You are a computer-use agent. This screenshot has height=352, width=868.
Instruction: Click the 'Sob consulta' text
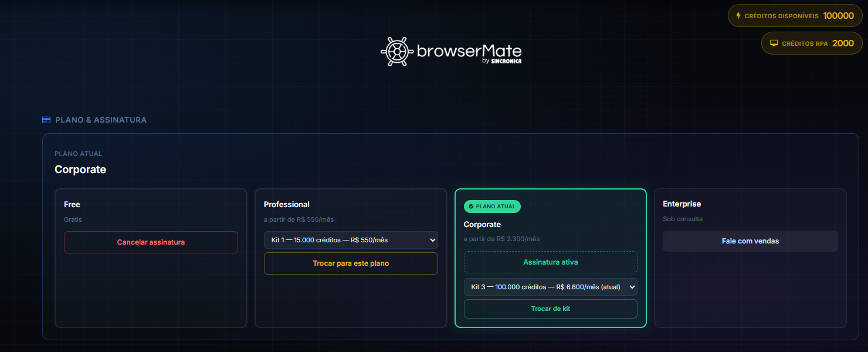(683, 219)
